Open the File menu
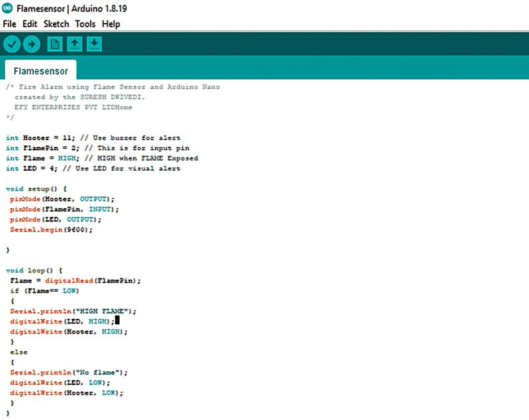This screenshot has height=420, width=529. 10,24
